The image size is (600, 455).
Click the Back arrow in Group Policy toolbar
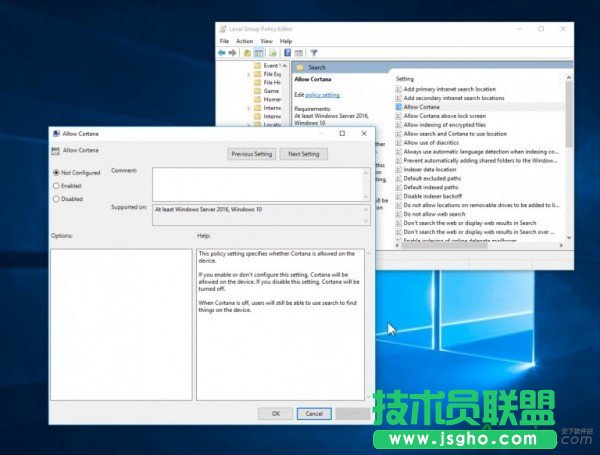coord(222,53)
